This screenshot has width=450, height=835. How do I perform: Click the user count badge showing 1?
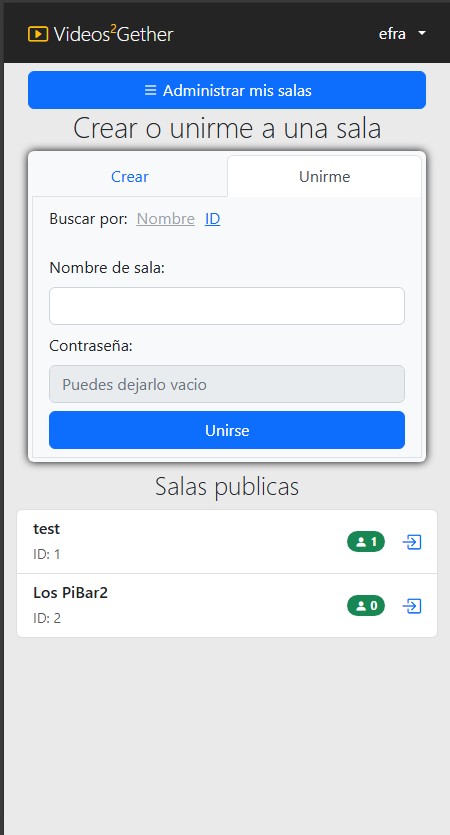[366, 542]
